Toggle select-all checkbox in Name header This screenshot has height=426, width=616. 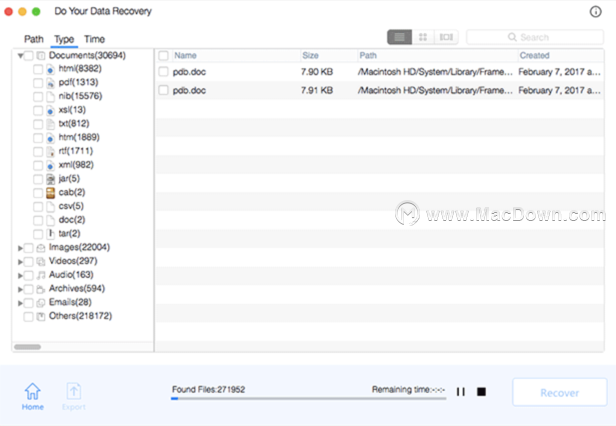[163, 55]
